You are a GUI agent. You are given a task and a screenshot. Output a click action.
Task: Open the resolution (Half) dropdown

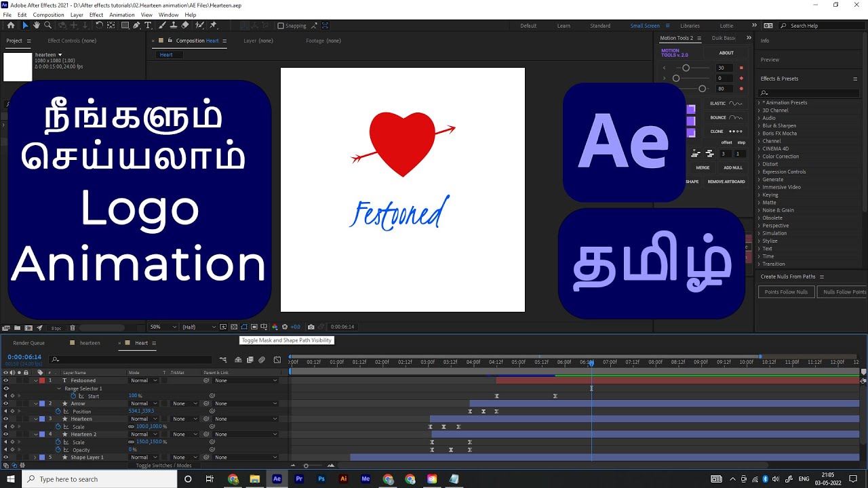(199, 327)
